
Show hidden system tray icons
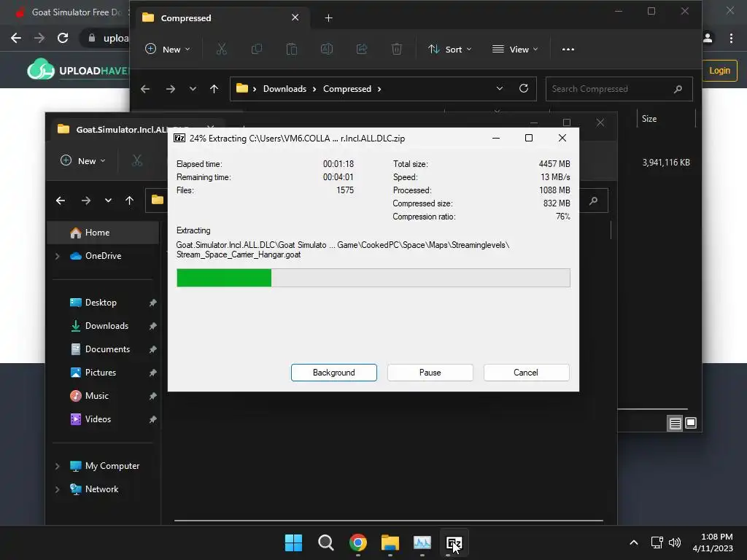634,542
